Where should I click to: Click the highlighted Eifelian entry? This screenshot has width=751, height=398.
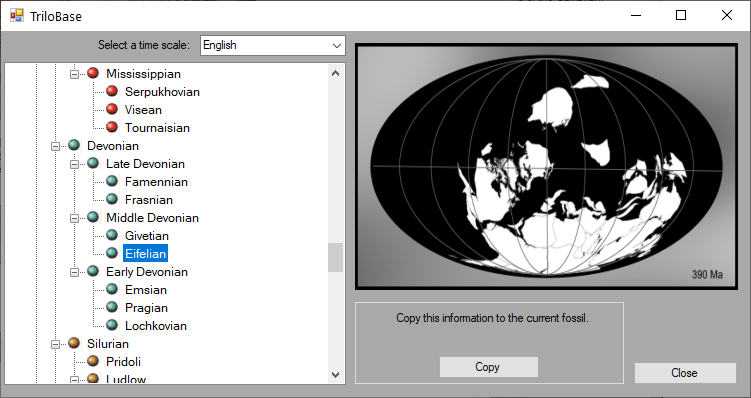pyautogui.click(x=146, y=254)
